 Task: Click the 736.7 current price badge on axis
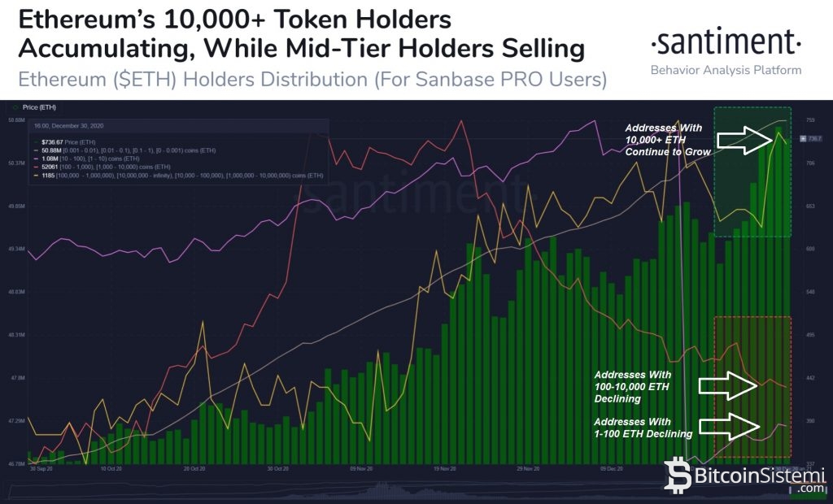pyautogui.click(x=813, y=139)
